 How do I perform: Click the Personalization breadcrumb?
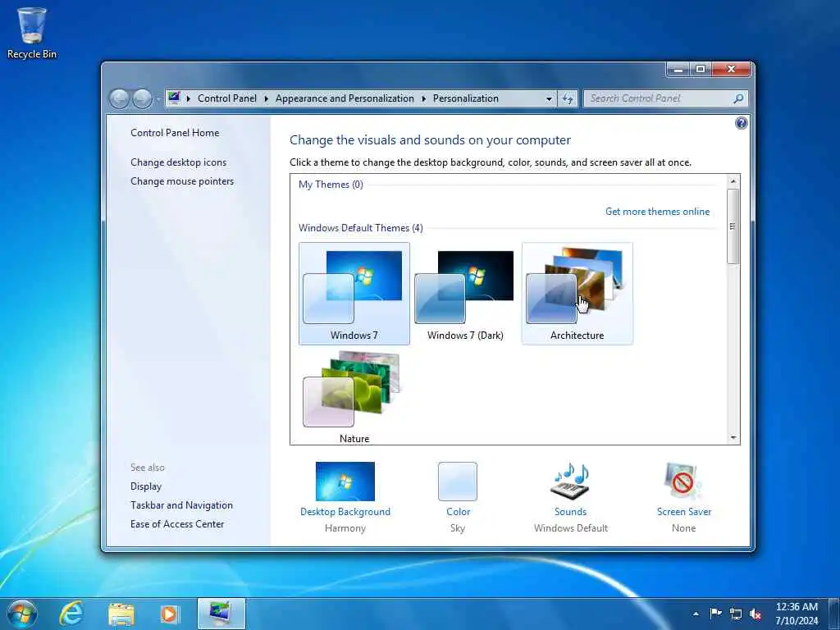point(466,98)
